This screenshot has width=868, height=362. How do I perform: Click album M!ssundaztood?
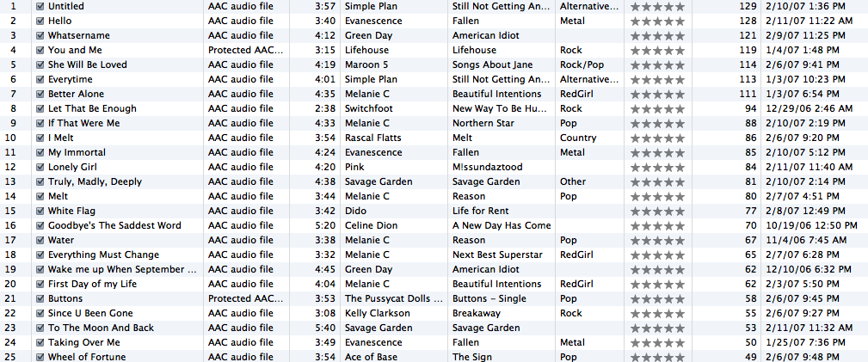[488, 167]
